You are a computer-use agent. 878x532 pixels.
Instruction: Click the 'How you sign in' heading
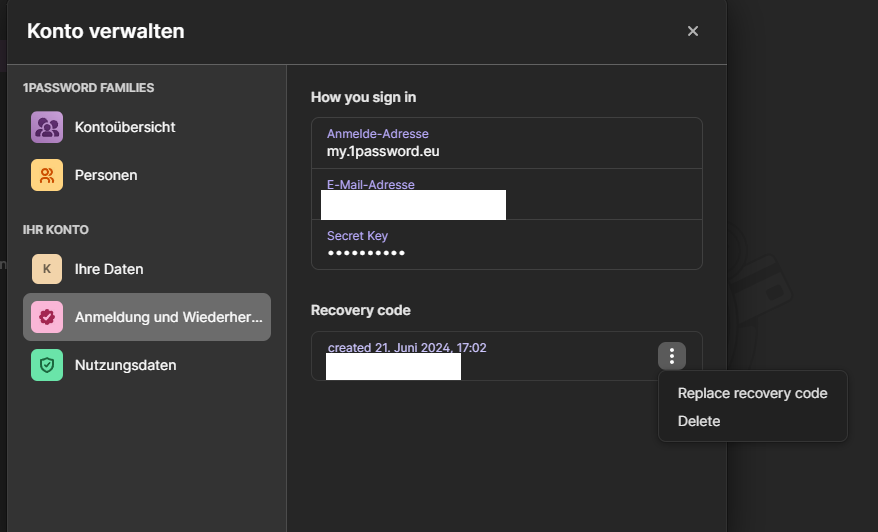click(x=363, y=97)
